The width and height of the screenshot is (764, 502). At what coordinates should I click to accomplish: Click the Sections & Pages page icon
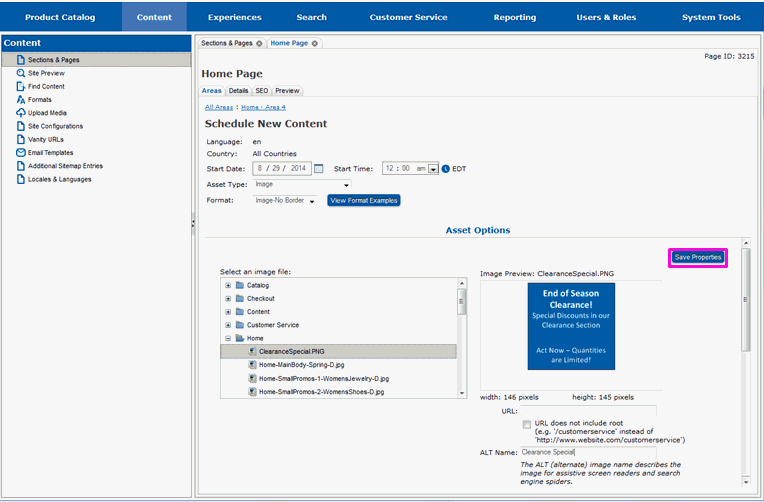[x=20, y=59]
